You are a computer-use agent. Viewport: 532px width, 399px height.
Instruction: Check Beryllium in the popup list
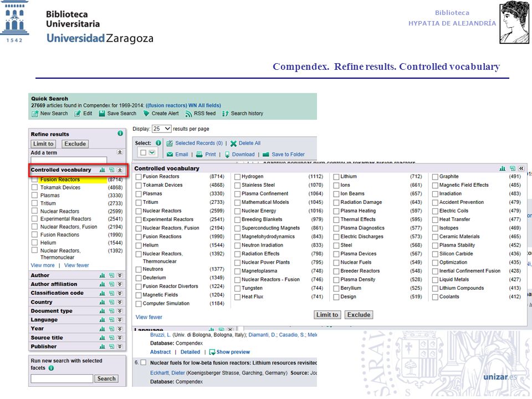(336, 288)
